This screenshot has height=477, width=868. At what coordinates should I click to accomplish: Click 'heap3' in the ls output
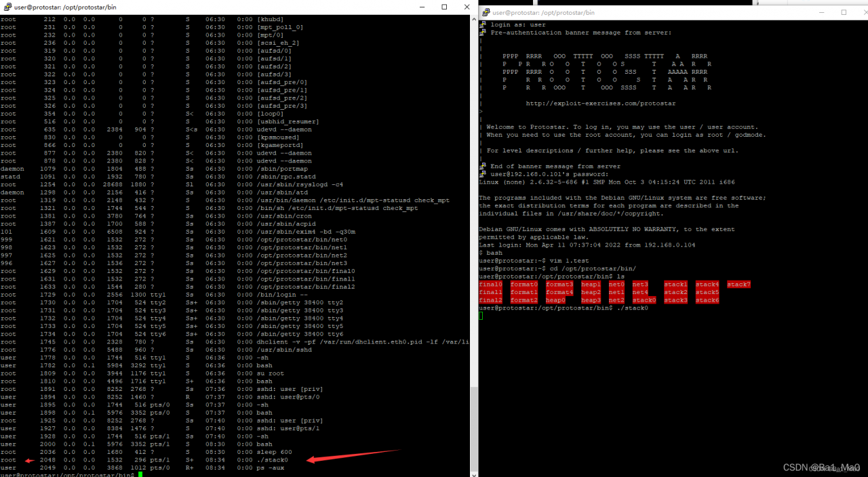[x=591, y=300]
